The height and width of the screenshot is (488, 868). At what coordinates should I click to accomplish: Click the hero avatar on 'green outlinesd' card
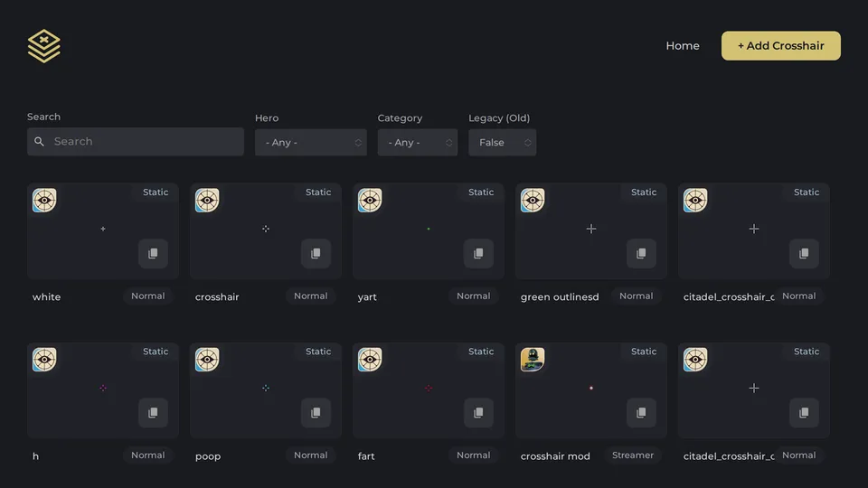click(x=533, y=201)
